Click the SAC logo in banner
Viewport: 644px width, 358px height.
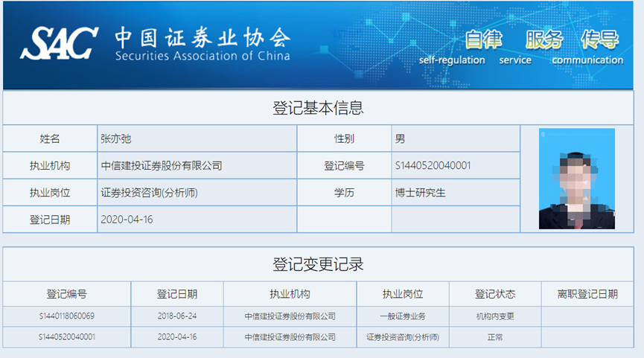pos(60,43)
